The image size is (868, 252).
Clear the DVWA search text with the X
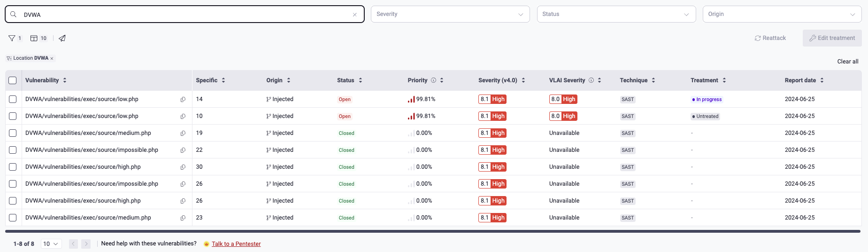coord(355,15)
